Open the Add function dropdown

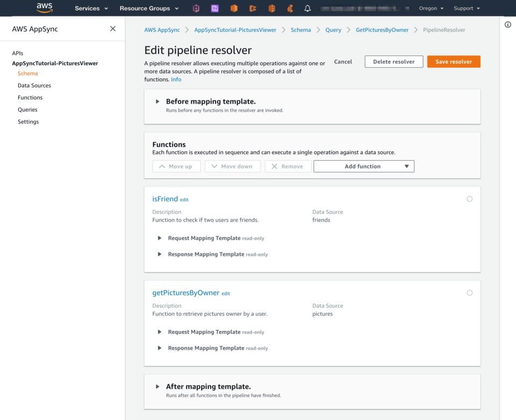[x=364, y=166]
